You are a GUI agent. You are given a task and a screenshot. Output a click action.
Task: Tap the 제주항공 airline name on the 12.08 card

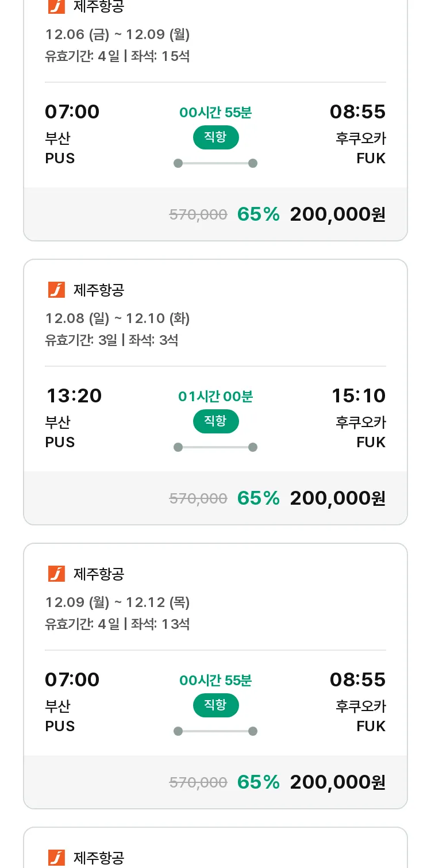[x=99, y=290]
